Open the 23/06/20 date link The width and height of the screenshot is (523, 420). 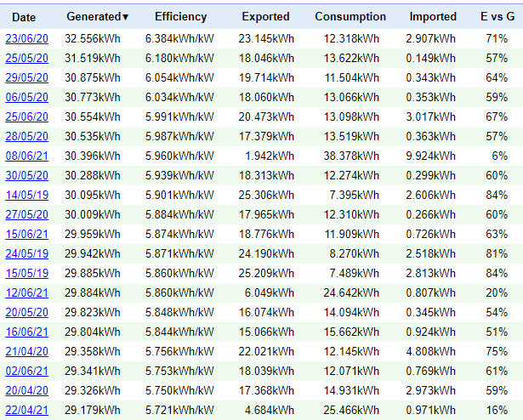tap(26, 39)
